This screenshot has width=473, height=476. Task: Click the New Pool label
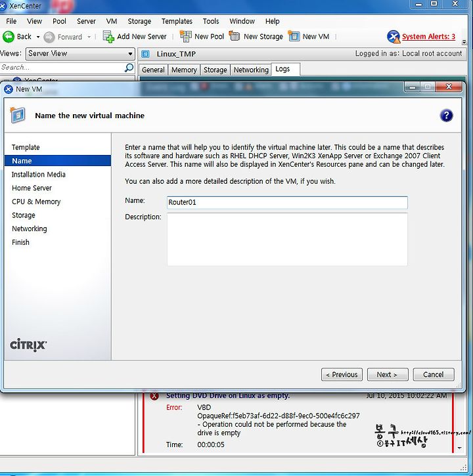coord(209,37)
